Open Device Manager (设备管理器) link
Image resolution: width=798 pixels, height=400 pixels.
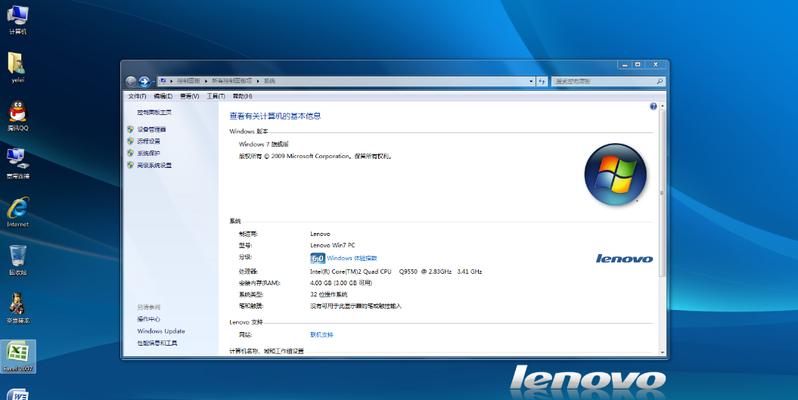click(x=151, y=130)
